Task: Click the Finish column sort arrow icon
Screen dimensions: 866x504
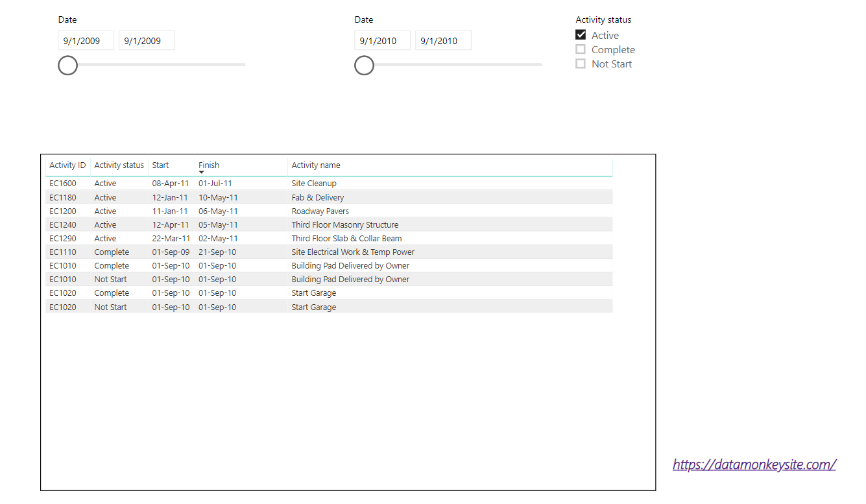Action: pos(202,173)
